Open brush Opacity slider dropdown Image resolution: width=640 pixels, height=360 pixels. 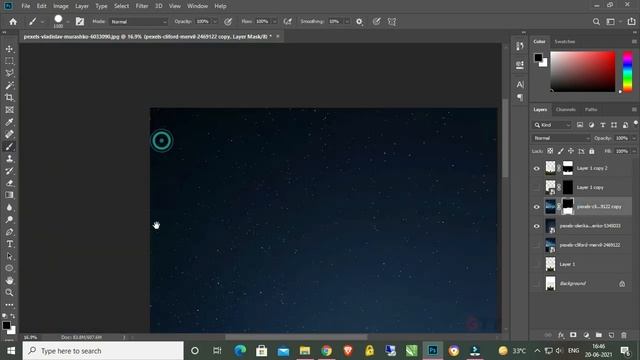215,22
